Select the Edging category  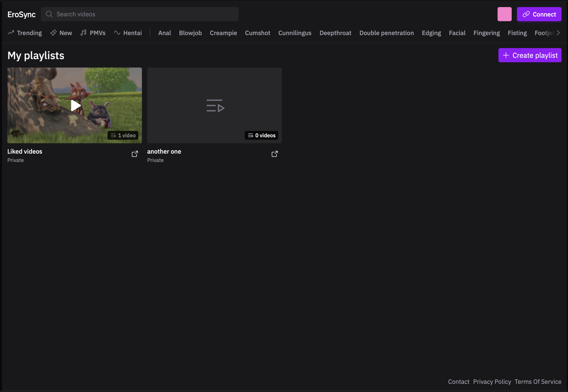point(431,33)
